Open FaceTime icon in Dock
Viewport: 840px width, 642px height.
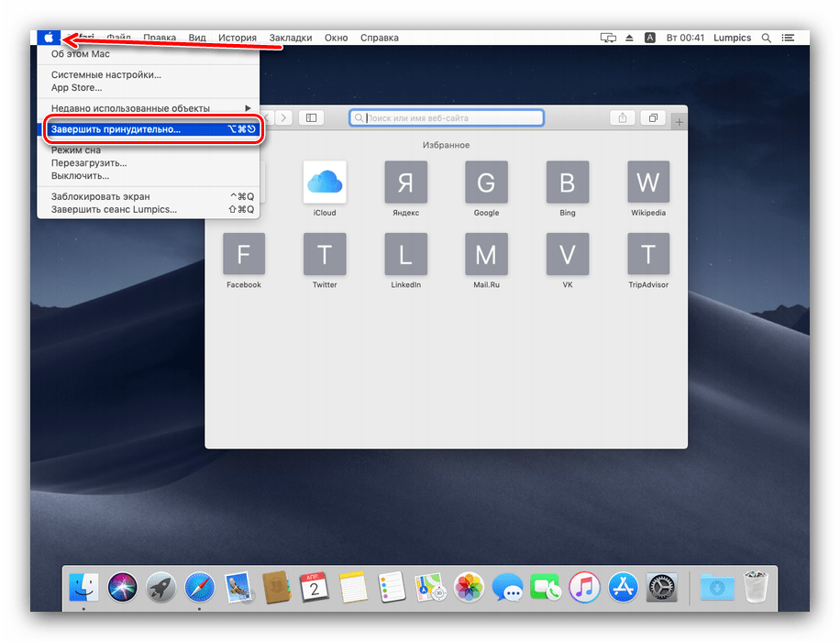pyautogui.click(x=546, y=587)
